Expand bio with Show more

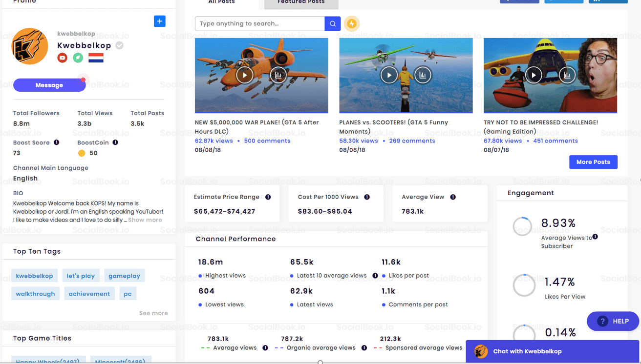point(145,220)
